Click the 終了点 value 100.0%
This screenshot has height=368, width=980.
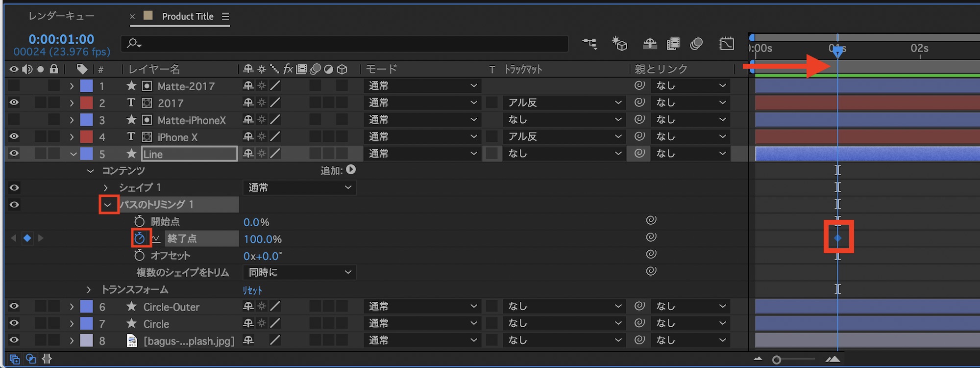tap(263, 239)
